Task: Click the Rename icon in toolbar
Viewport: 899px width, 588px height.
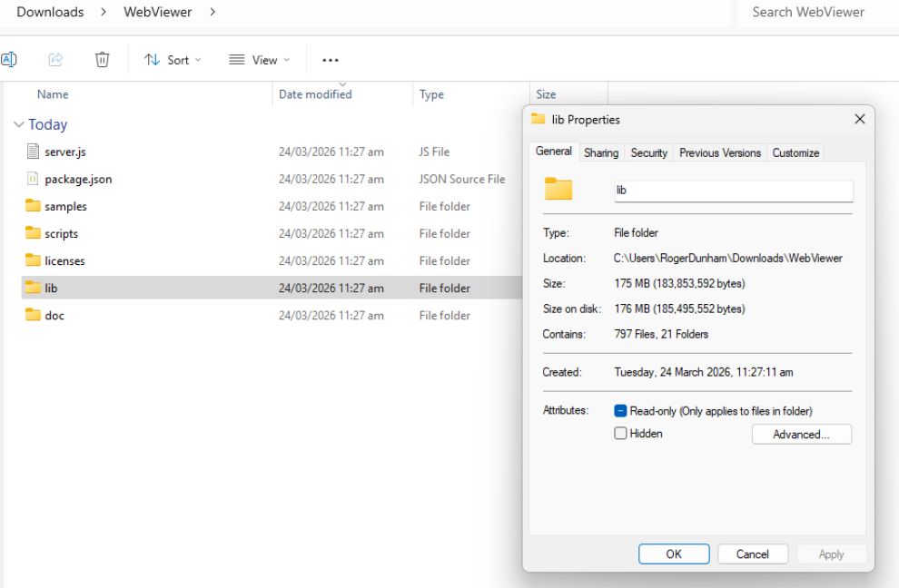Action: 8,60
